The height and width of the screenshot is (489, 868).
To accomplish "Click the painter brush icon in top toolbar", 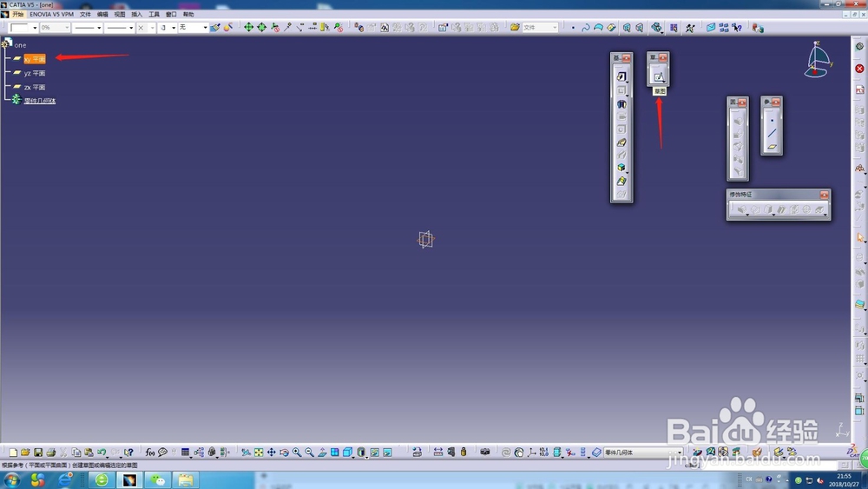I will click(x=215, y=28).
